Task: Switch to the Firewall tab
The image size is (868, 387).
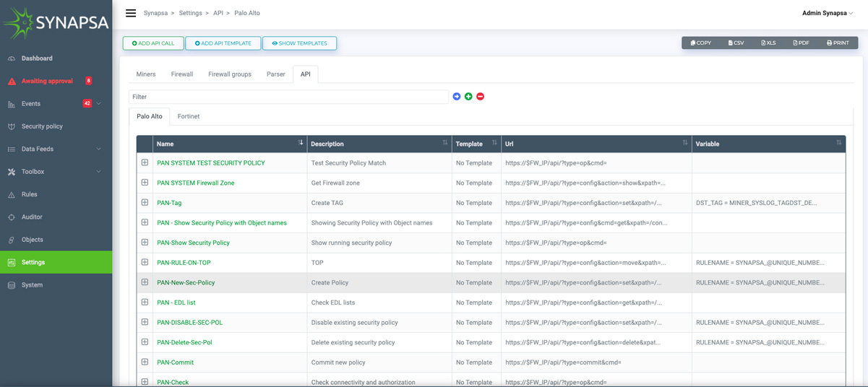Action: tap(182, 74)
